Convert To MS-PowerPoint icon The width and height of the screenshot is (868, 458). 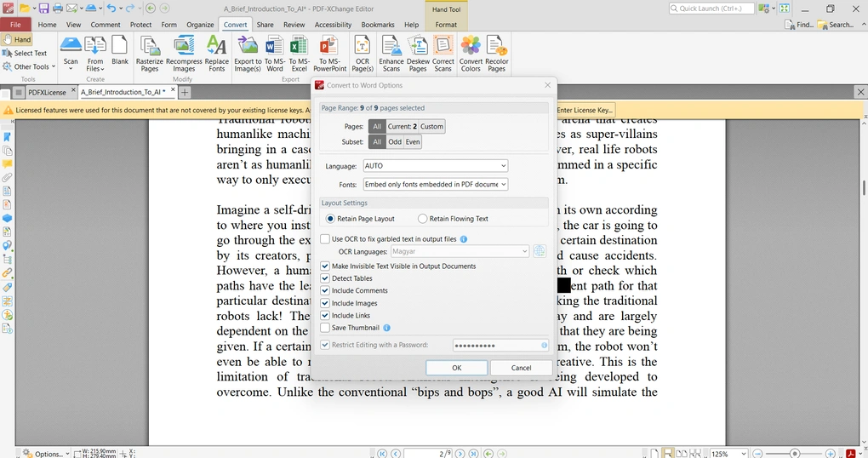329,53
